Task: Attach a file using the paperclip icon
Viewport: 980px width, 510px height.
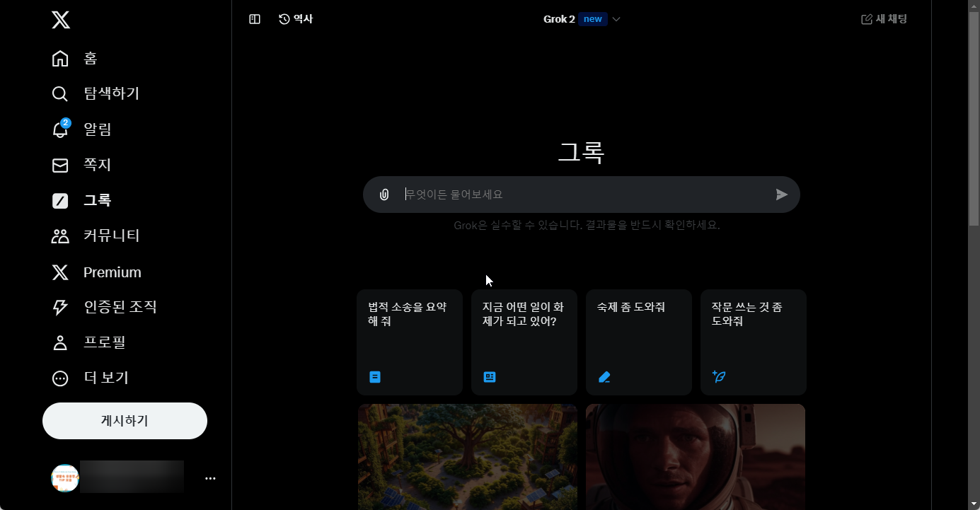Action: point(384,194)
